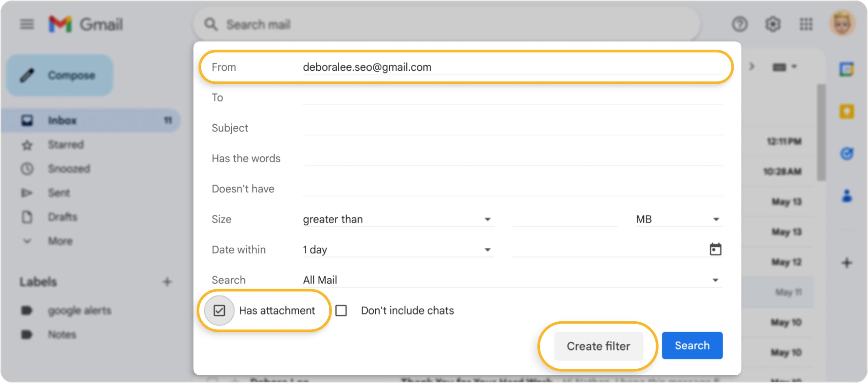868x383 pixels.
Task: Enable the Don't include chats checkbox
Action: [x=342, y=311]
